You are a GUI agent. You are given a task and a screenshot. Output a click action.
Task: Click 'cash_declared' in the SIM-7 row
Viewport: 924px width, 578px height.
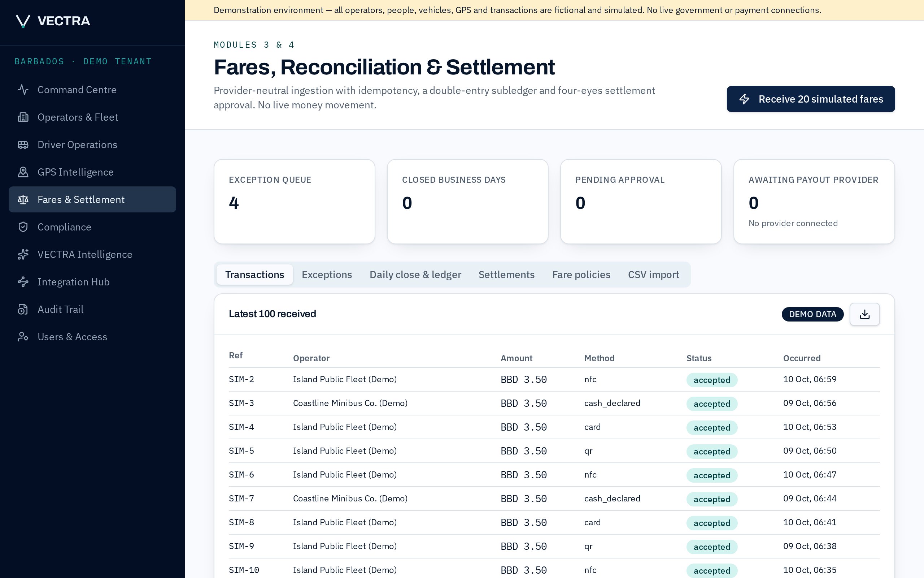pyautogui.click(x=612, y=499)
